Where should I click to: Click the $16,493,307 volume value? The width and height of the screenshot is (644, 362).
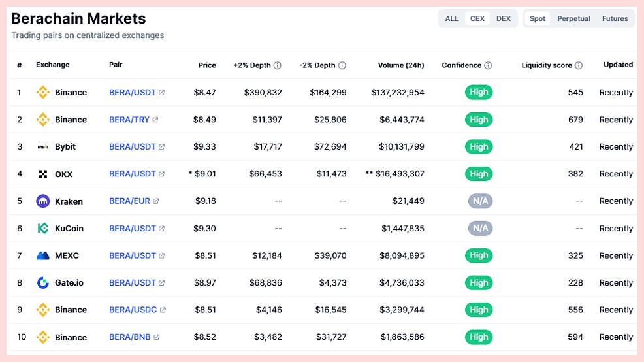[x=400, y=174]
